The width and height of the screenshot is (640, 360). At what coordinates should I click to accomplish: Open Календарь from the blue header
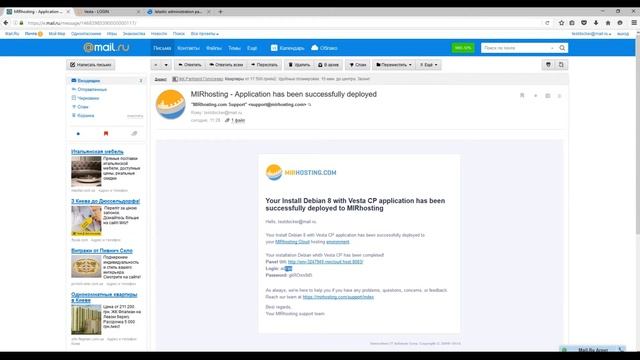click(287, 48)
